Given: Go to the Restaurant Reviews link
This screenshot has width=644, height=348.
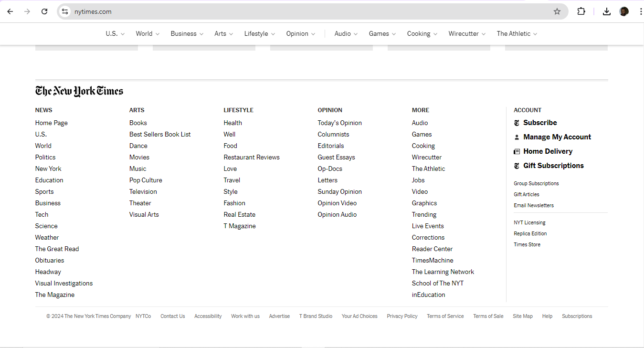Looking at the screenshot, I should point(252,157).
